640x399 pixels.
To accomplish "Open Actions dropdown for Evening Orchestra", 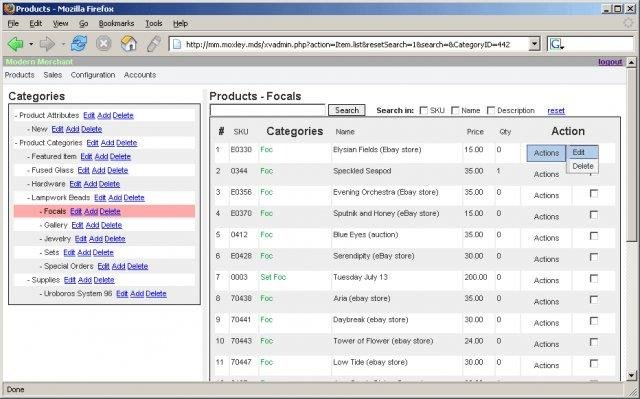I will (x=546, y=195).
